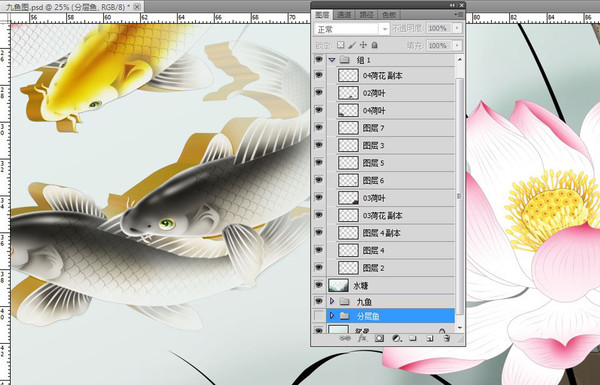Select layer 03荷花 副本
600x385 pixels.
coord(391,215)
